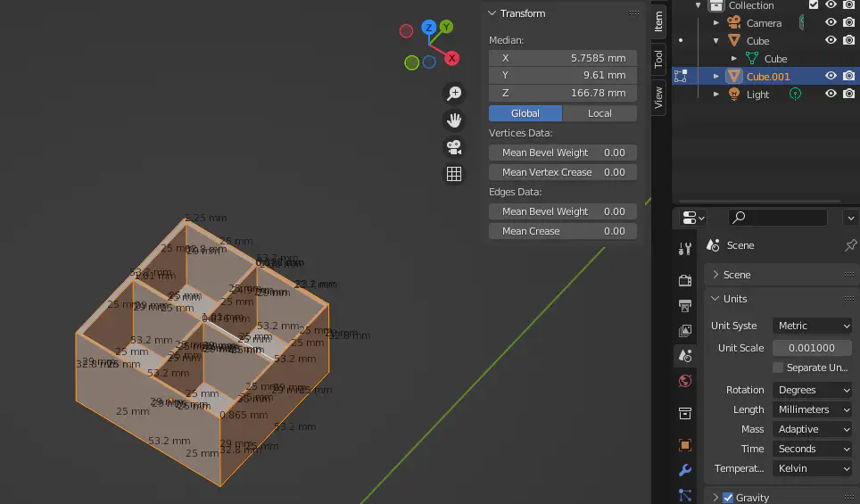This screenshot has height=504, width=860.
Task: Switch to the Tool sidebar tab
Action: coord(659,59)
